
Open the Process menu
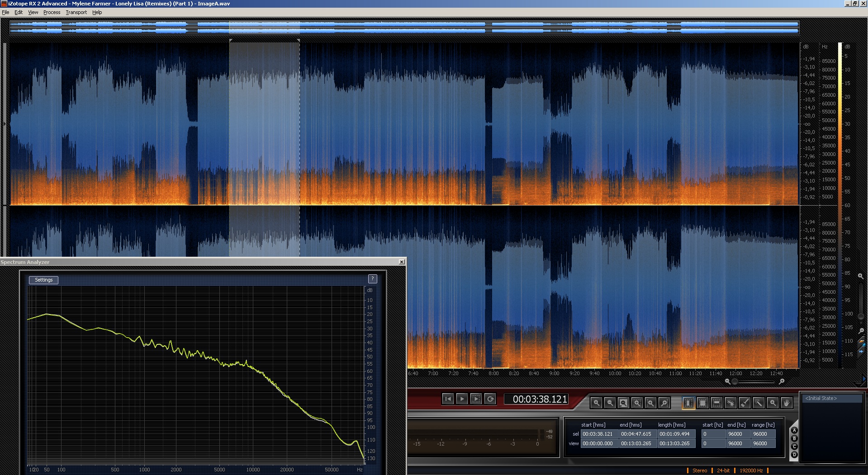pos(52,12)
